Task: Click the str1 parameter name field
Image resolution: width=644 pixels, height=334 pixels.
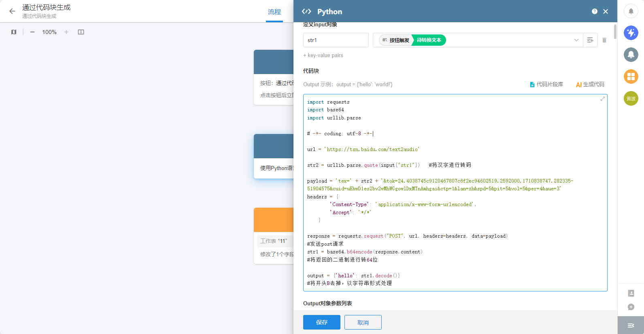Action: (336, 40)
